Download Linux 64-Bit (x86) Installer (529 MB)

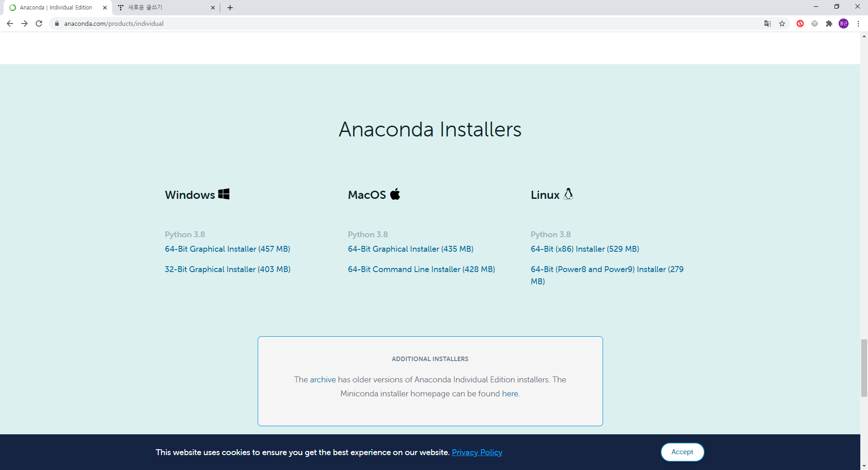585,249
